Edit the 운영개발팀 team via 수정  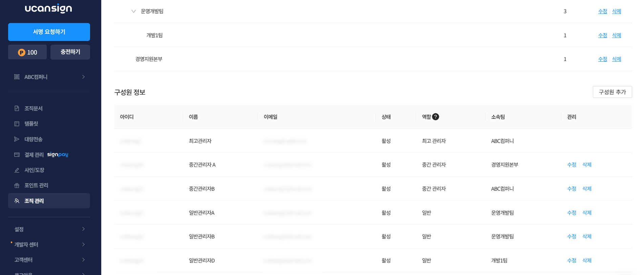[x=603, y=11]
